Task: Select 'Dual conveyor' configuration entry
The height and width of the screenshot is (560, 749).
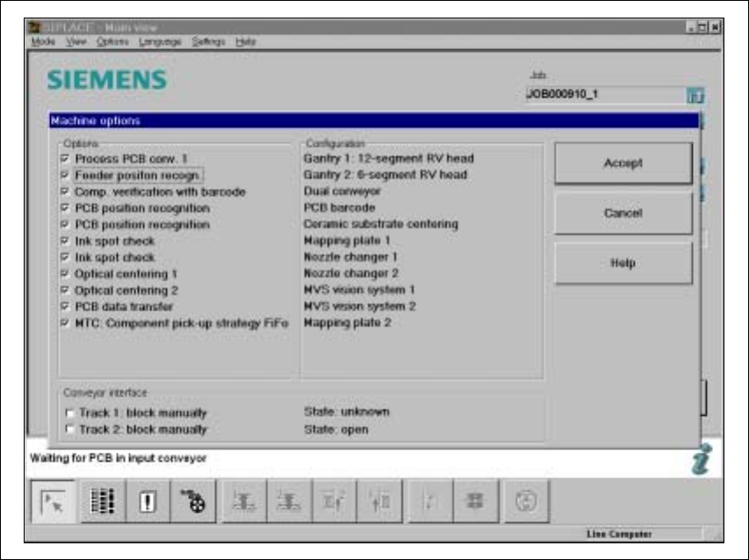Action: point(342,191)
